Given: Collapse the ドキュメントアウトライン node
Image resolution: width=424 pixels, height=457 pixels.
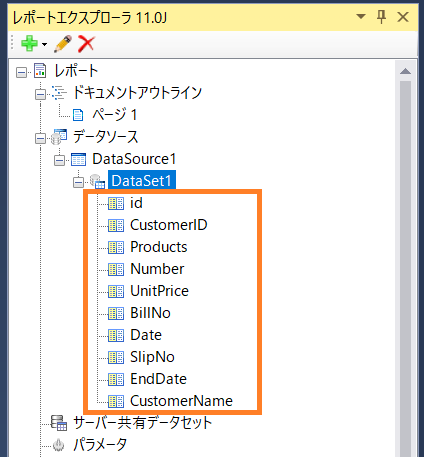Looking at the screenshot, I should tap(40, 94).
